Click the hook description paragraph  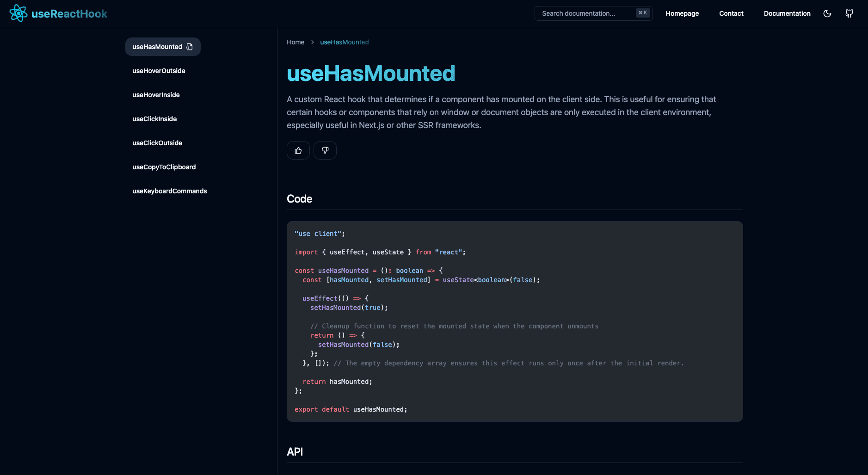[501, 112]
